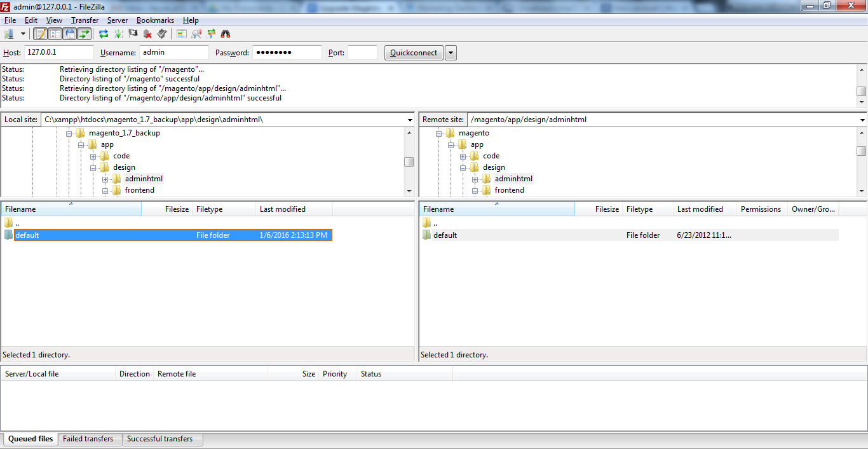Screen dimensions: 868x449
Task: Sort local files by Last modified column
Action: [x=294, y=209]
